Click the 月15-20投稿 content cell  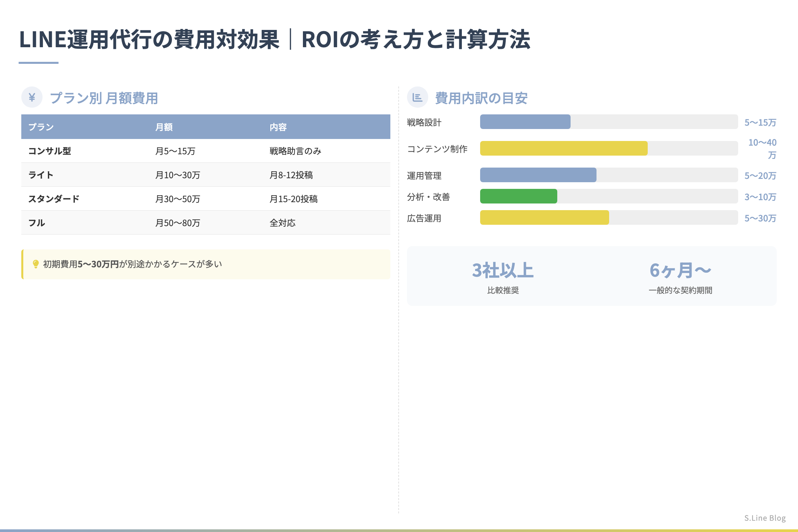(294, 199)
